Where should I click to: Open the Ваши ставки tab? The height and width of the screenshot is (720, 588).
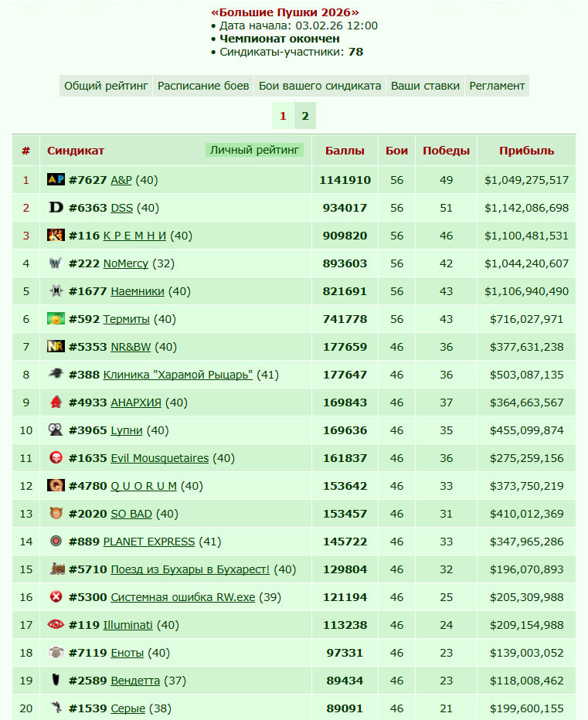coord(425,86)
